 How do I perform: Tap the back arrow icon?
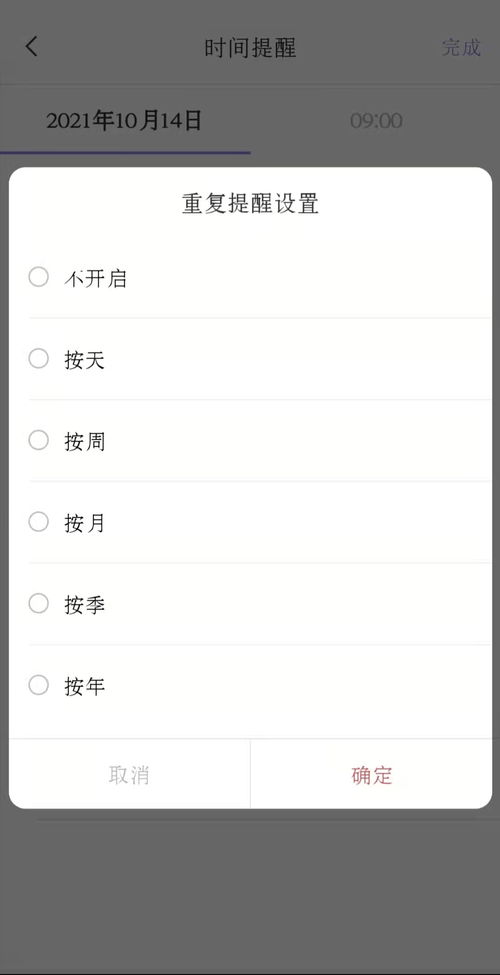(32, 47)
